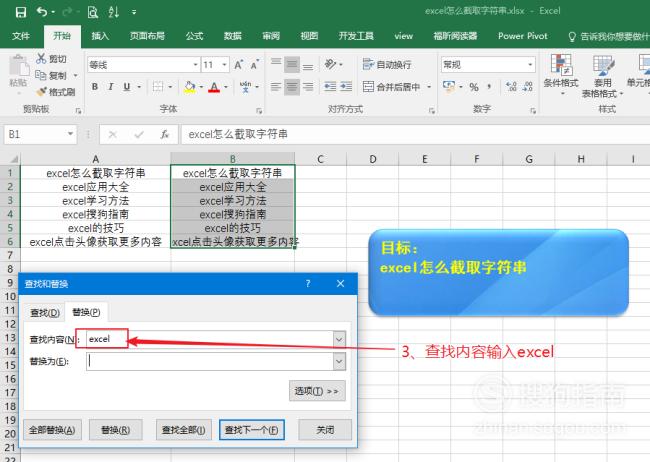Apply Comma Style icon
Image resolution: width=650 pixels, height=462 pixels.
pos(490,87)
